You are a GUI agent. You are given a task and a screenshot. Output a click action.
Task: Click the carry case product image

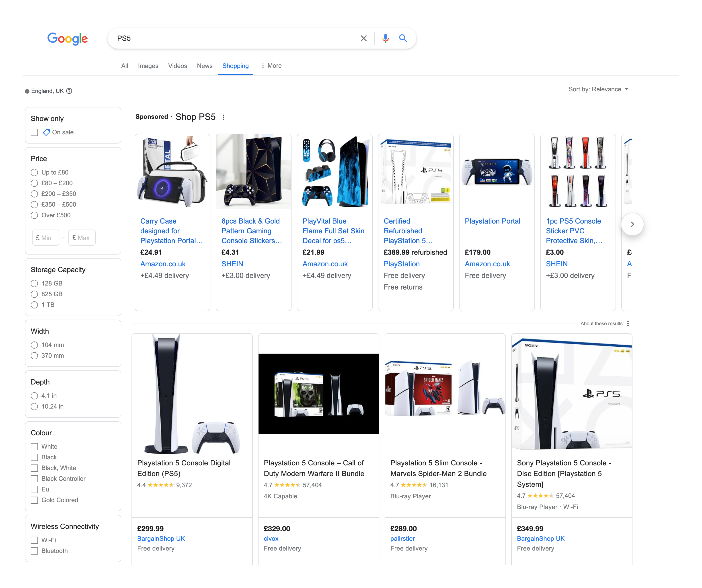[x=172, y=172]
